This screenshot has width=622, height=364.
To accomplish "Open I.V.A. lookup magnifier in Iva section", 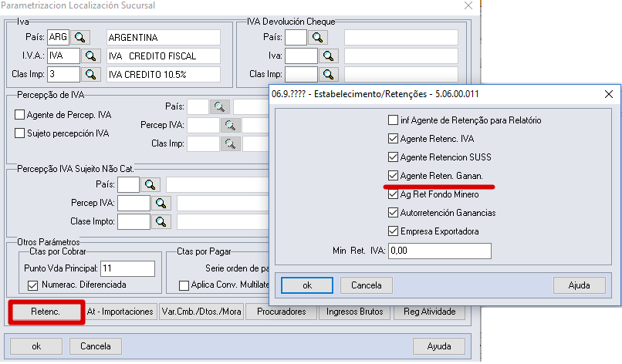I will 91,56.
